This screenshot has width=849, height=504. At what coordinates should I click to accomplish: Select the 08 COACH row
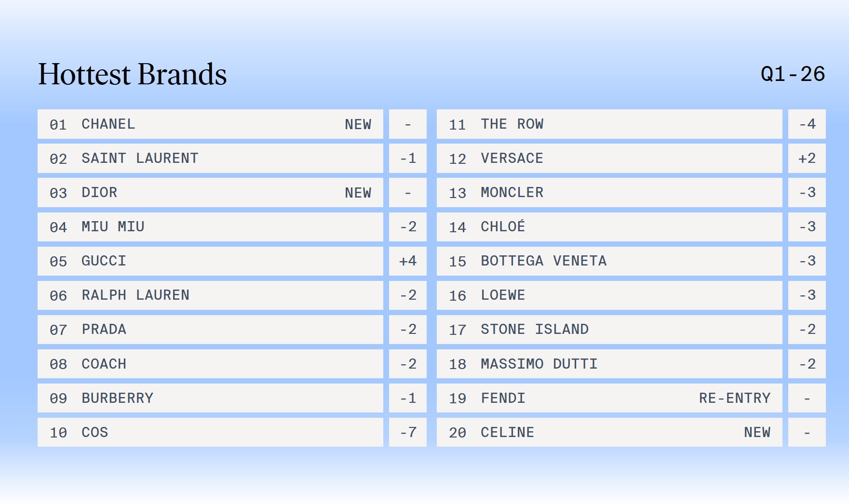click(x=210, y=364)
